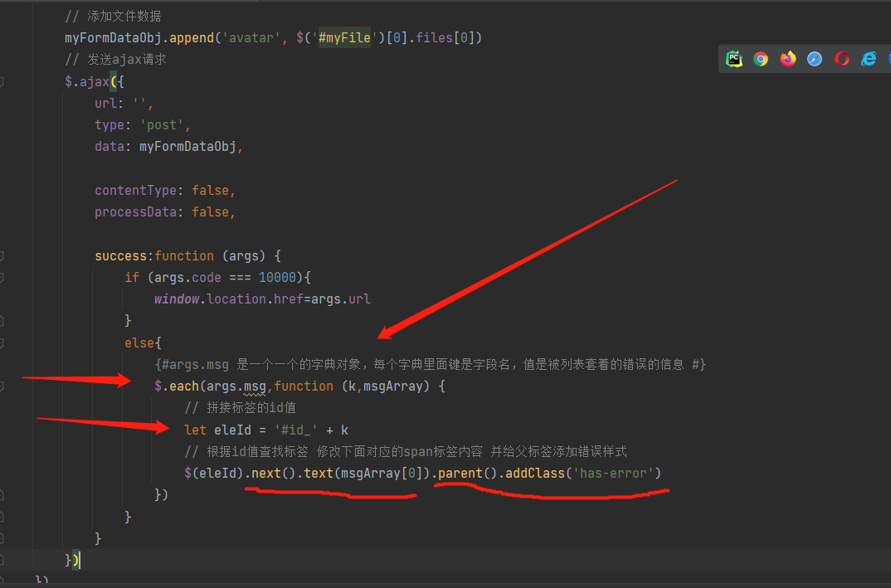Place cursor on '#myFile' selector string

pos(344,38)
